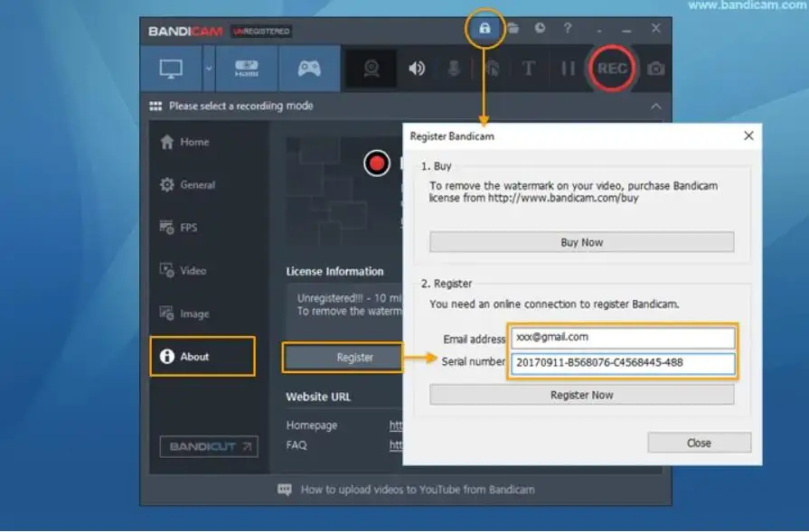The height and width of the screenshot is (532, 809).
Task: Click the Homepage link
Action: pyautogui.click(x=396, y=425)
